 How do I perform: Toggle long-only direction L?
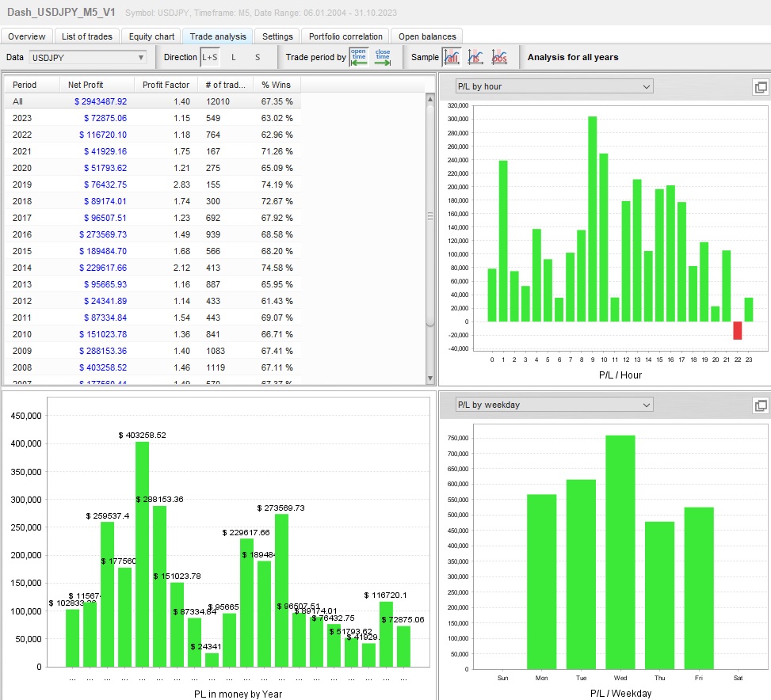point(234,57)
